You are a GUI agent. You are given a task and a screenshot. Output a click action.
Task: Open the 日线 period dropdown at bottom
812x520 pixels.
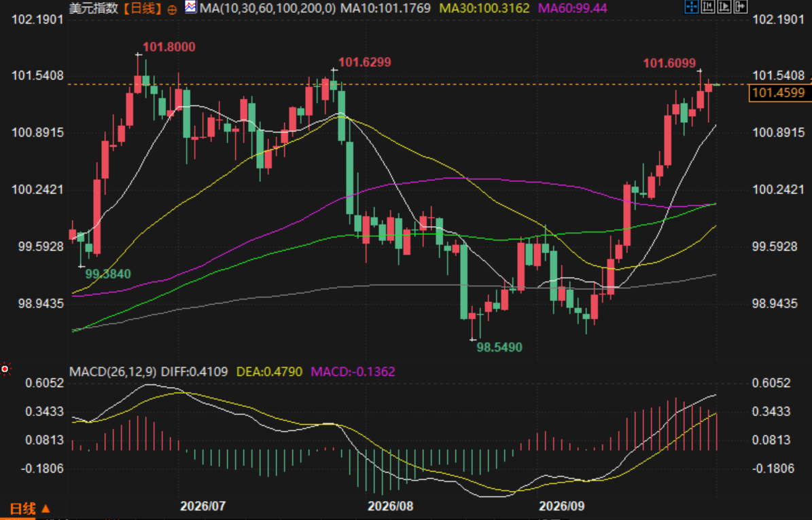29,508
